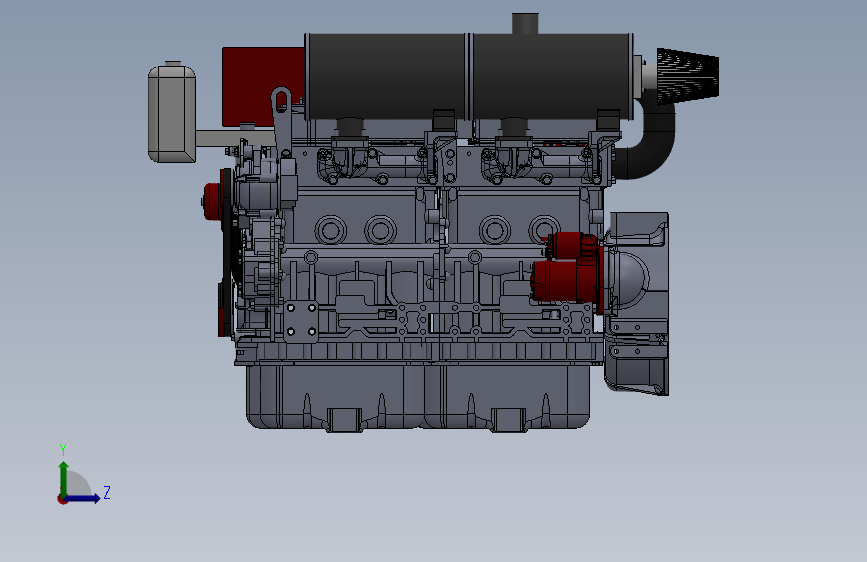Select the outlet pipe on top of the muffler
Image resolution: width=867 pixels, height=562 pixels.
[525, 23]
